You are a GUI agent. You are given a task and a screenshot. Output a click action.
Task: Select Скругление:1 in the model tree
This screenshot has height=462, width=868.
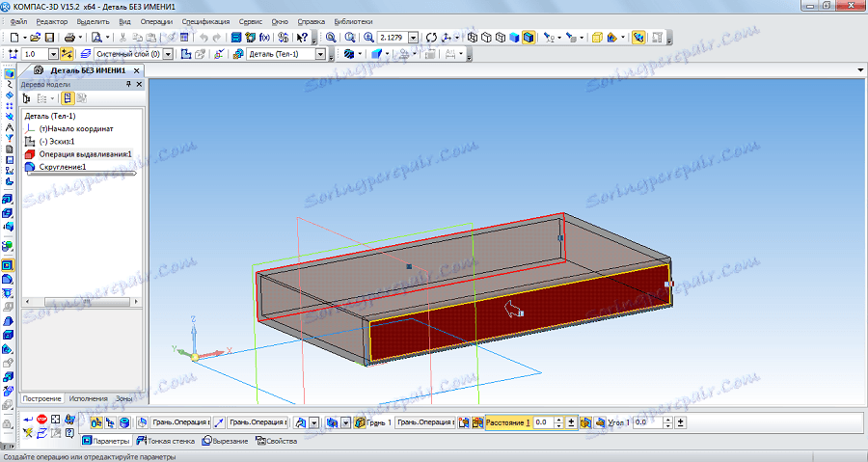63,167
